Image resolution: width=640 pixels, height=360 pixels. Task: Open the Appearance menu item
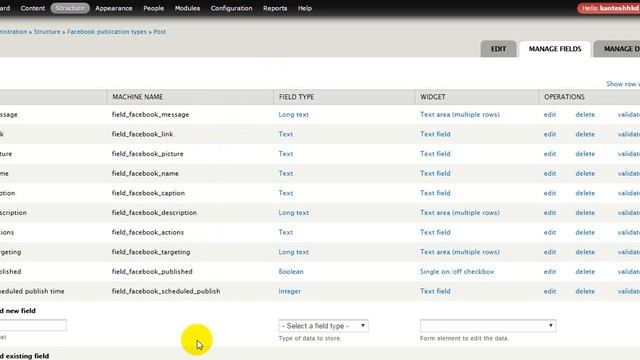click(x=114, y=8)
